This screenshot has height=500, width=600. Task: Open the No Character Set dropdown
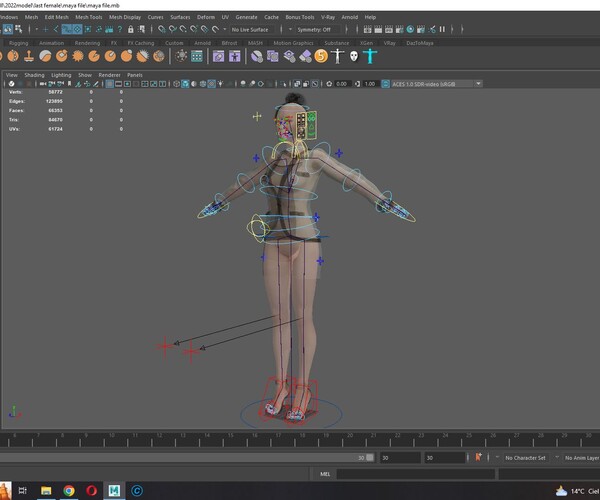tap(526, 458)
